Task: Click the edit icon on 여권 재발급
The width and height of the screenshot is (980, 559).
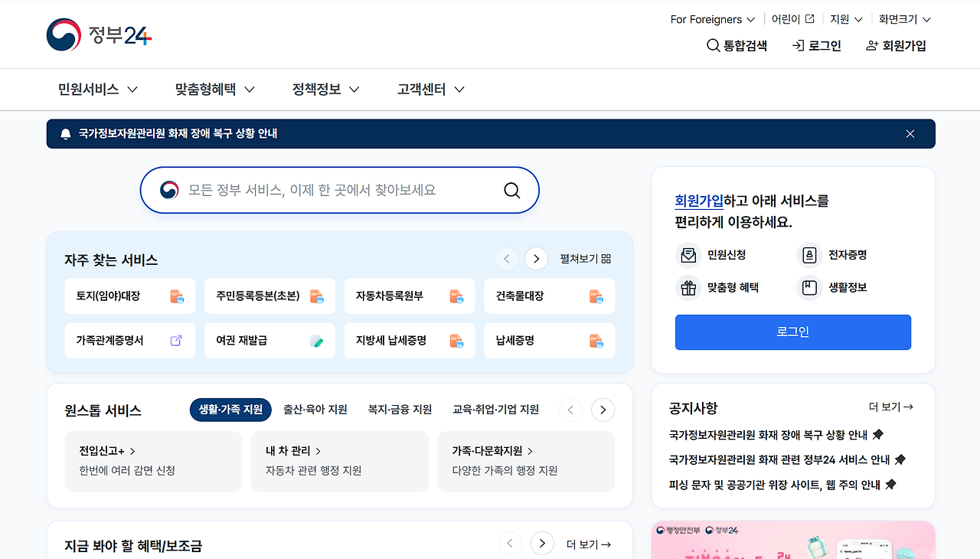Action: 317,341
